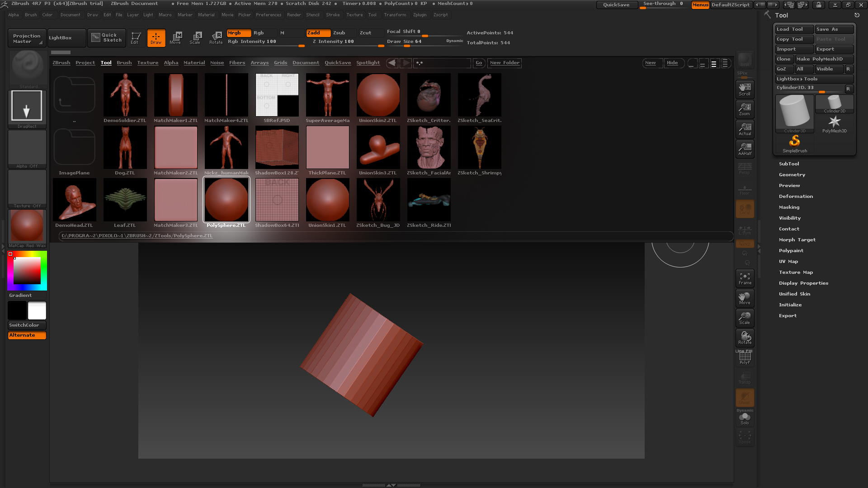Click the Actual size icon

click(745, 129)
